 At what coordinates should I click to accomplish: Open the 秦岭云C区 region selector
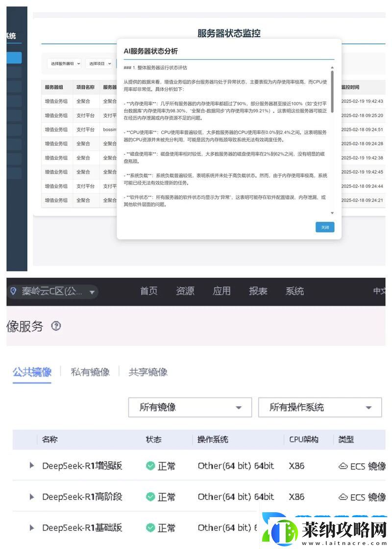52,291
